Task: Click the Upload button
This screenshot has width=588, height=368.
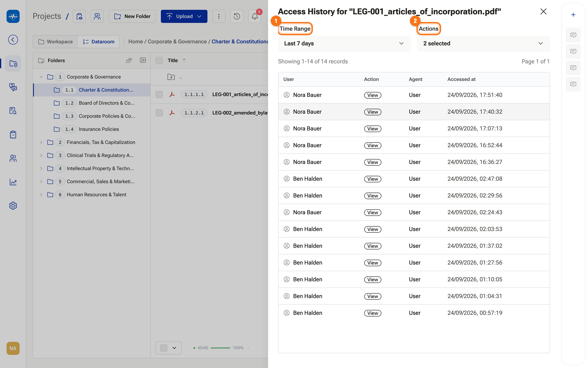Action: click(x=184, y=16)
